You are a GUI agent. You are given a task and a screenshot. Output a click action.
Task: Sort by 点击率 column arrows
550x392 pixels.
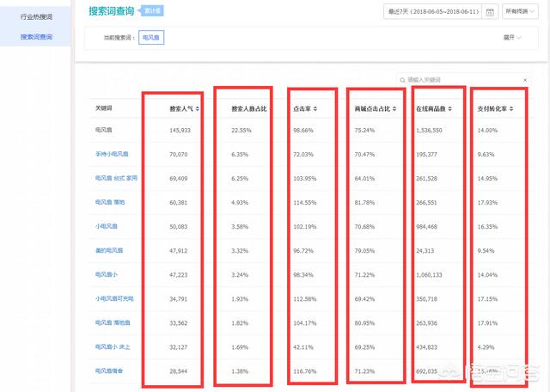(315, 109)
